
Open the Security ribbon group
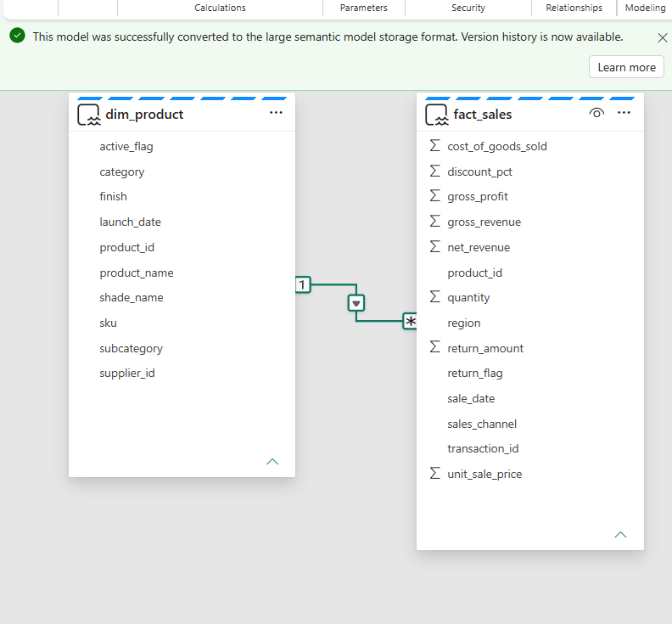[x=468, y=8]
